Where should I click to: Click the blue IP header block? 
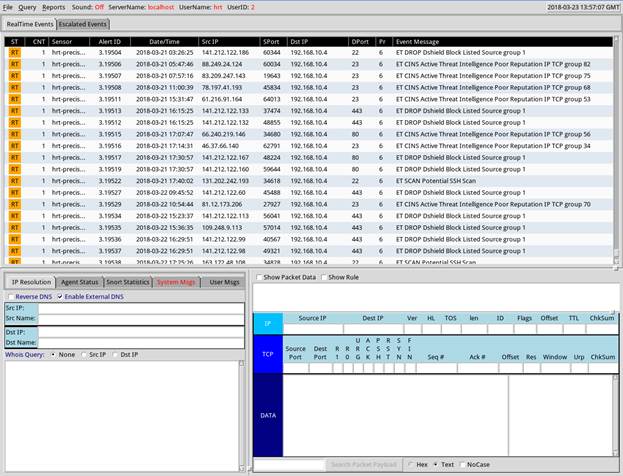[x=267, y=324]
